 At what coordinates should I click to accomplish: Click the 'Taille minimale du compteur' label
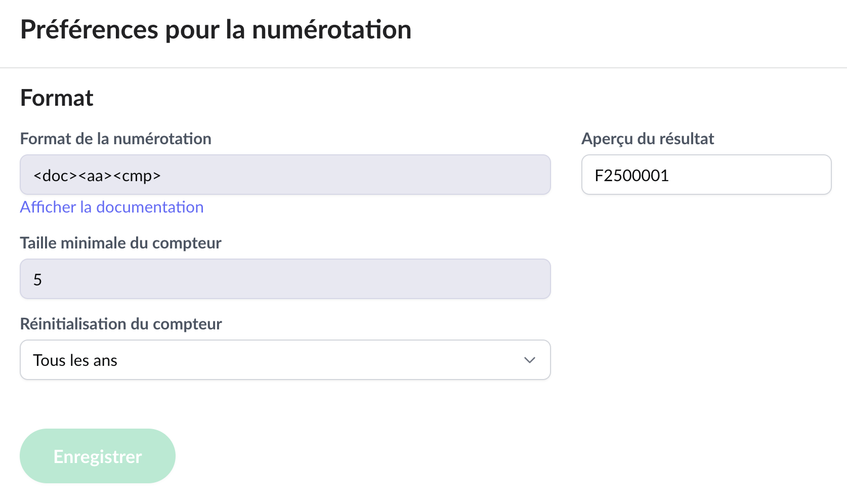pyautogui.click(x=120, y=243)
